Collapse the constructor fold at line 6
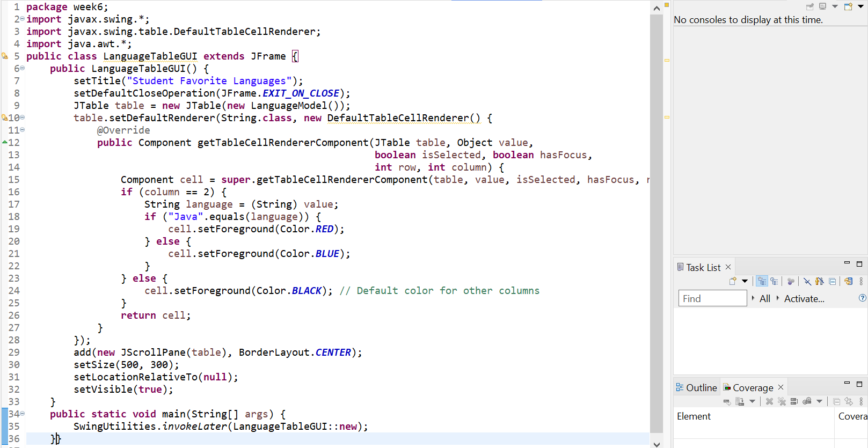The height and width of the screenshot is (448, 868). click(x=22, y=68)
